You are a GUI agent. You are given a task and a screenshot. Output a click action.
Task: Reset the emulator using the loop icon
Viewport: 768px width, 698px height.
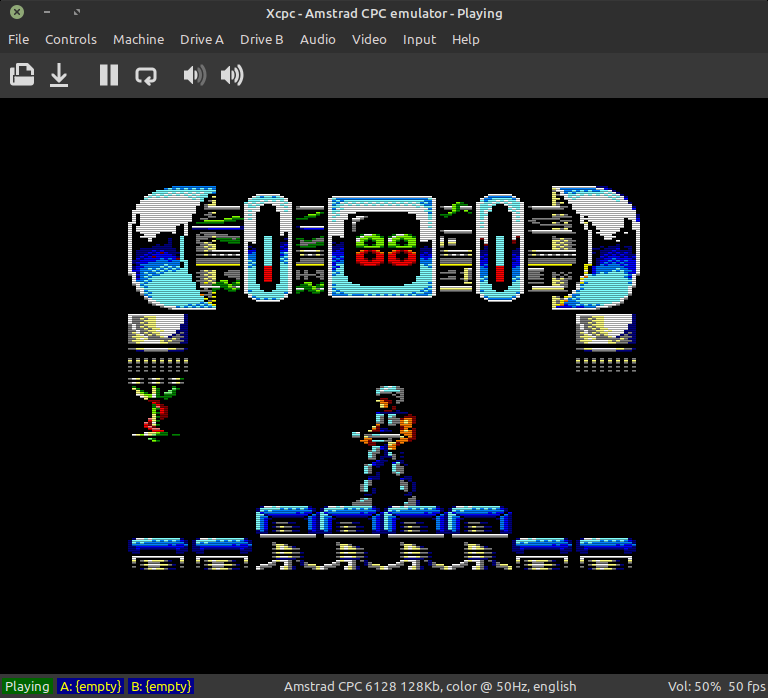click(146, 76)
